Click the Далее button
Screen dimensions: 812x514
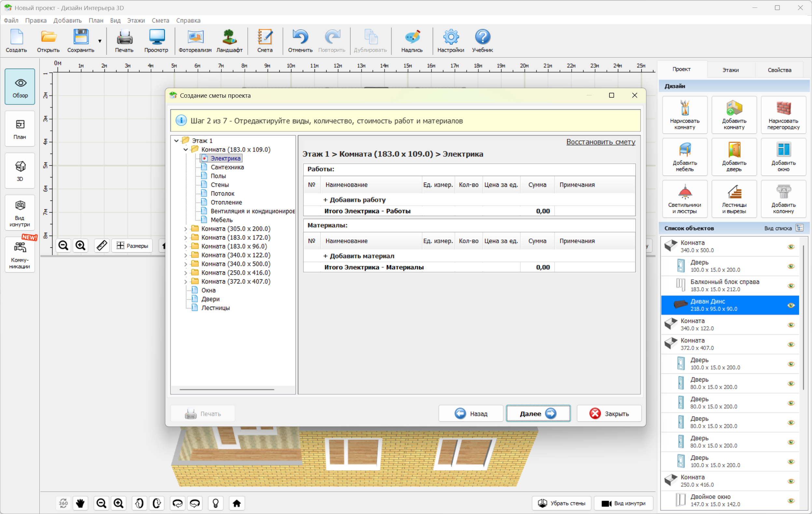tap(538, 413)
